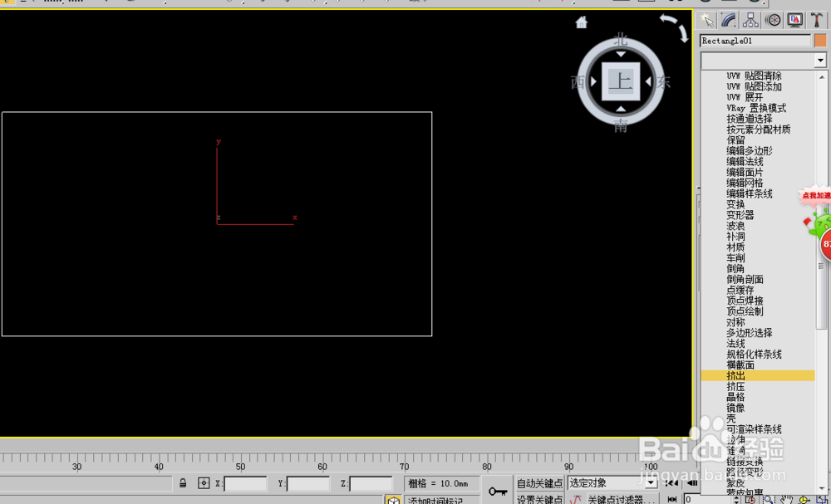This screenshot has height=504, width=831.
Task: Toggle key mode icon beside frame field
Action: [x=672, y=499]
